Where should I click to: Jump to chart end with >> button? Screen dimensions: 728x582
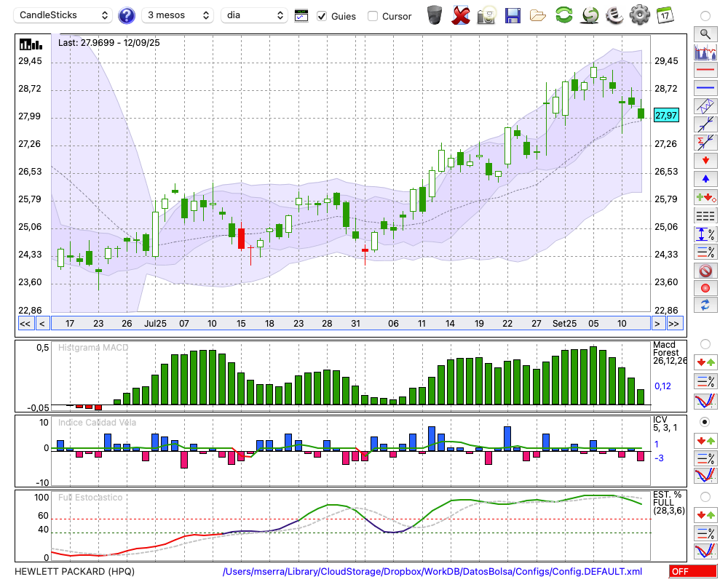pos(675,324)
